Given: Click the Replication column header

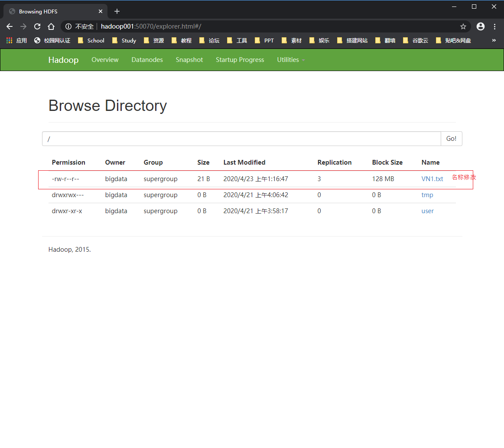Looking at the screenshot, I should pyautogui.click(x=334, y=162).
